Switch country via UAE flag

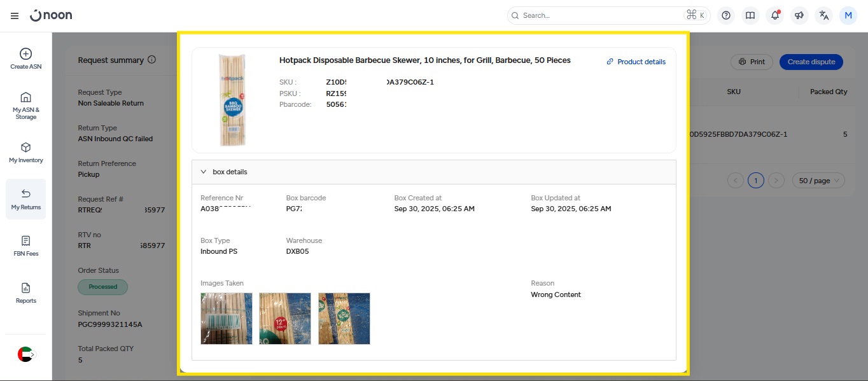click(25, 354)
